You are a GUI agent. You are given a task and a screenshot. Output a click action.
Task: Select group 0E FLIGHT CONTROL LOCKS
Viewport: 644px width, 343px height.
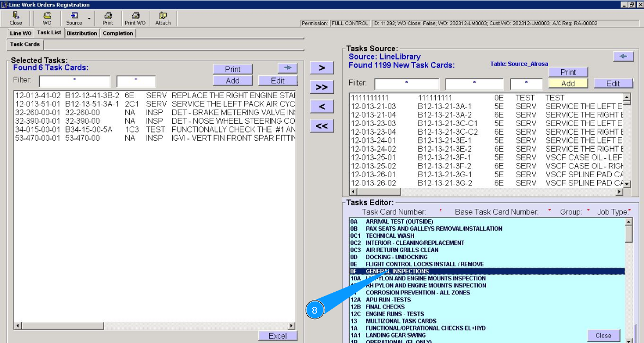point(487,264)
